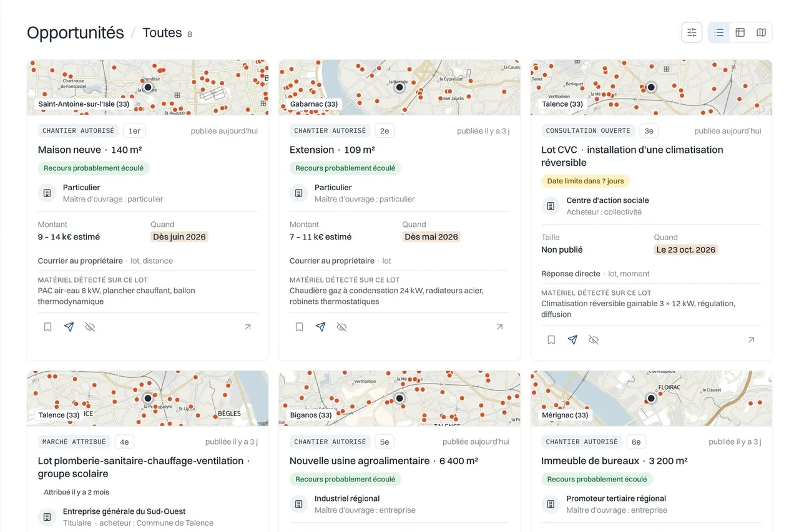Hide the Extension 109 m² opportunity

[341, 327]
